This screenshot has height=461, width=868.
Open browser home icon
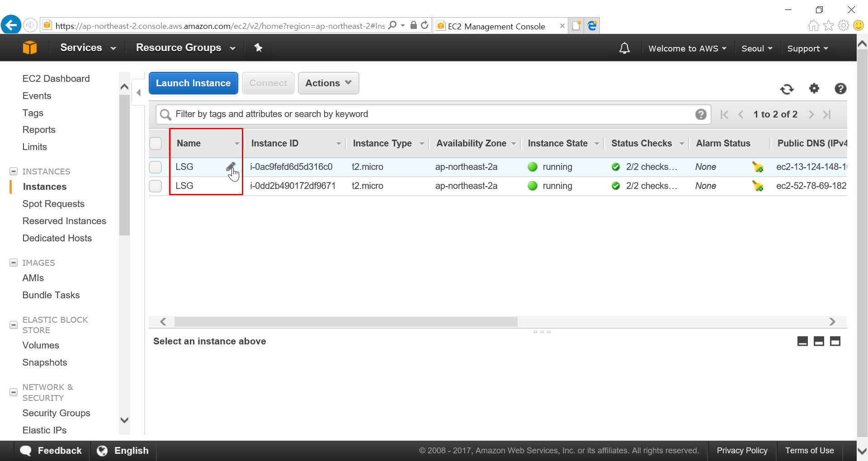coord(813,25)
